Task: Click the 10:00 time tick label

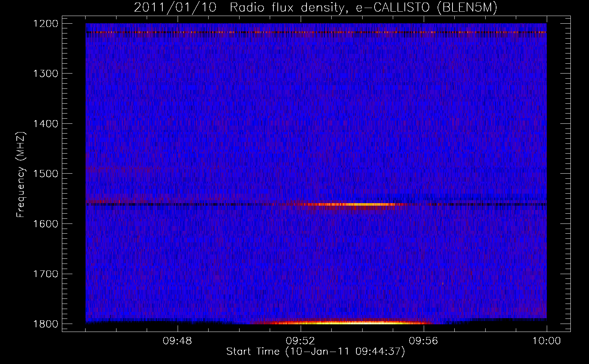Action: click(x=546, y=341)
